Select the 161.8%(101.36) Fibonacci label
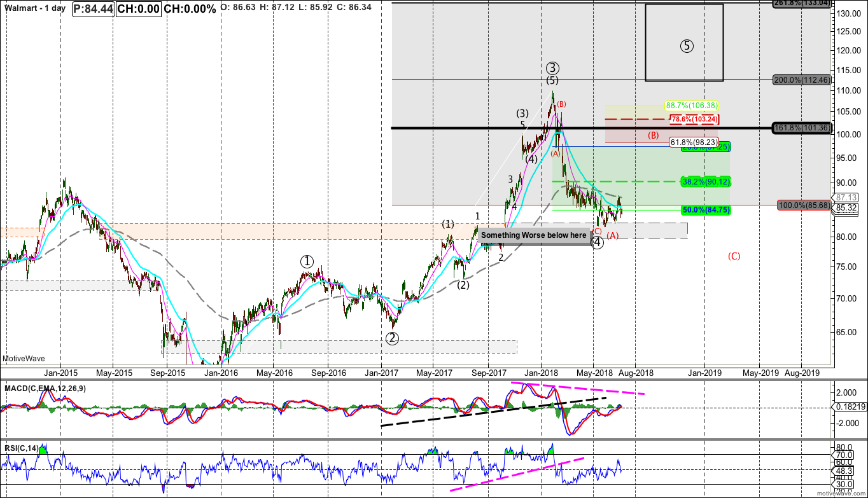 point(802,128)
